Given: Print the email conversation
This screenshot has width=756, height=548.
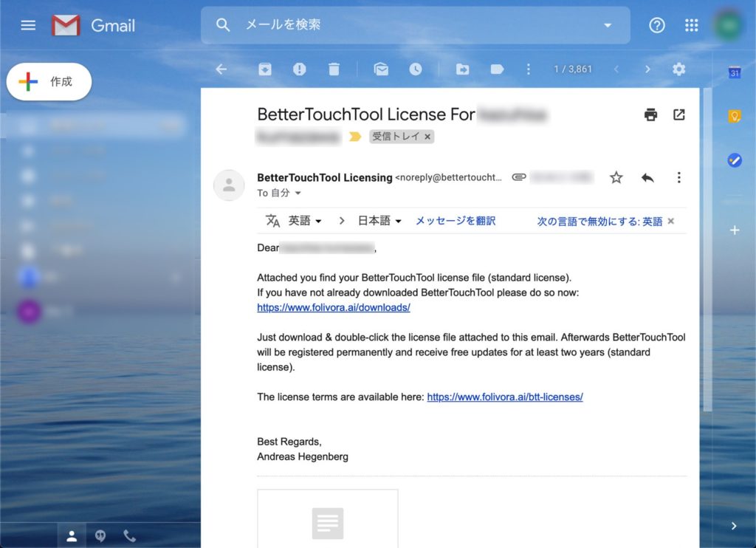Looking at the screenshot, I should 650,114.
